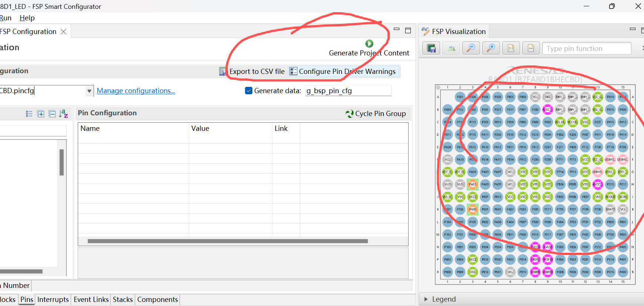This screenshot has height=306, width=644.
Task: Toggle the Generate data checkbox
Action: 249,91
